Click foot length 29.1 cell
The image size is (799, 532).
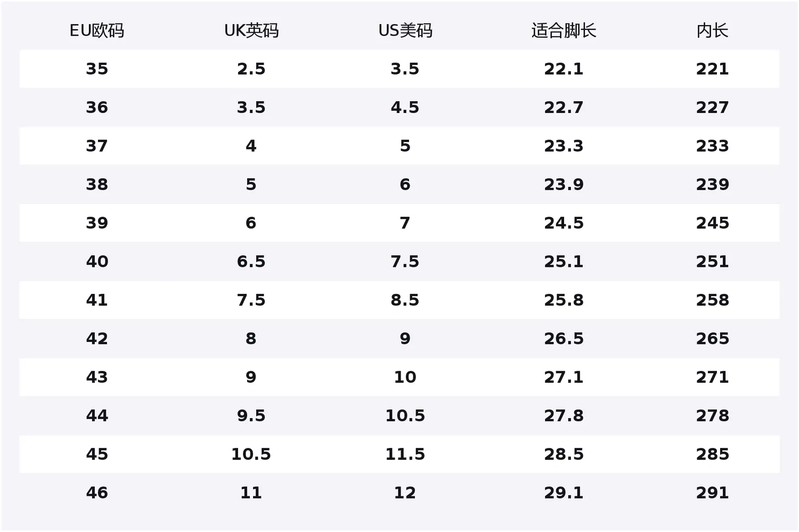point(564,493)
